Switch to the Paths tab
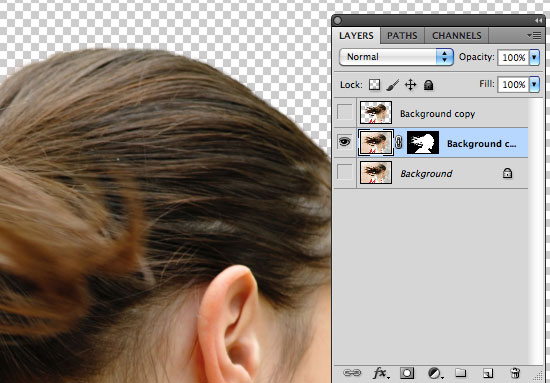550x383 pixels. coord(402,36)
